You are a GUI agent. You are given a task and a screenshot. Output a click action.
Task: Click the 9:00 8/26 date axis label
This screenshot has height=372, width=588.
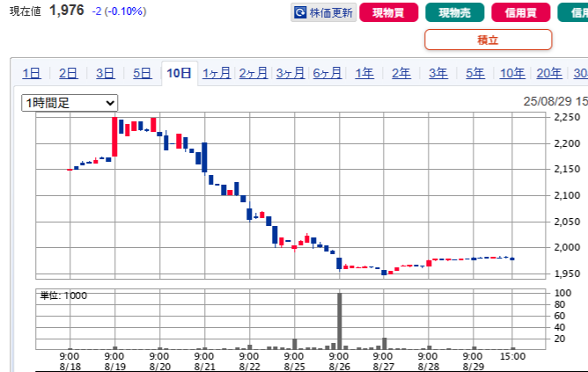coord(339,361)
